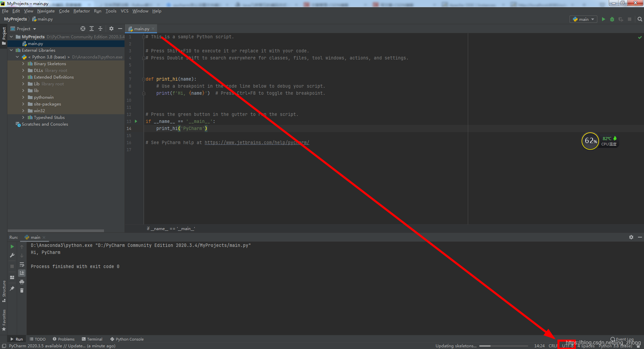The width and height of the screenshot is (644, 349).
Task: Open the TODO tool tab
Action: coord(38,339)
